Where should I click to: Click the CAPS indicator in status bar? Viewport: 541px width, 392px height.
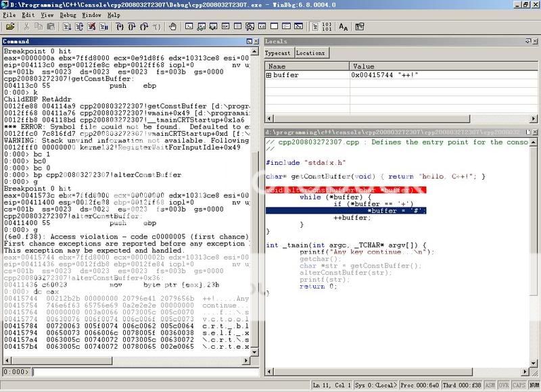pos(519,385)
